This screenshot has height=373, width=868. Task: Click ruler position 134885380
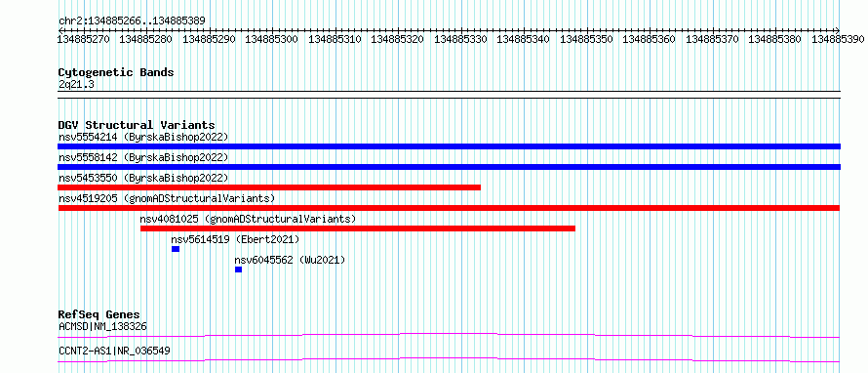tap(775, 39)
